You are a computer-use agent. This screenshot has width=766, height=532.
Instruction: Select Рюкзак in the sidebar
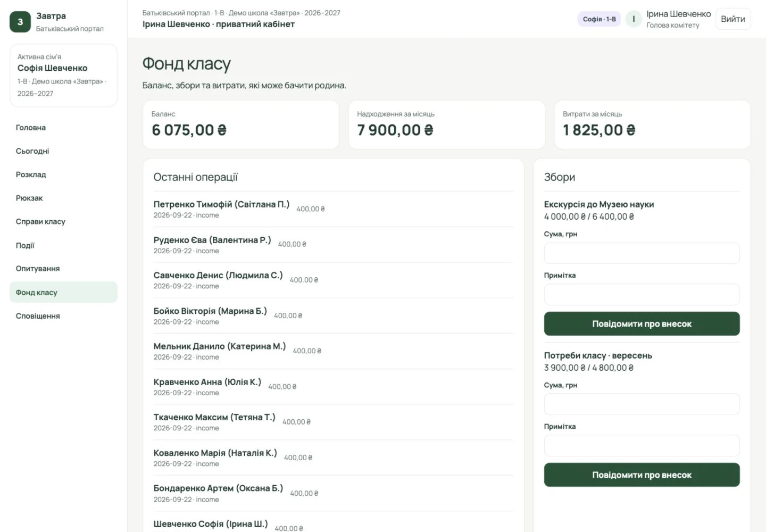[x=63, y=198]
